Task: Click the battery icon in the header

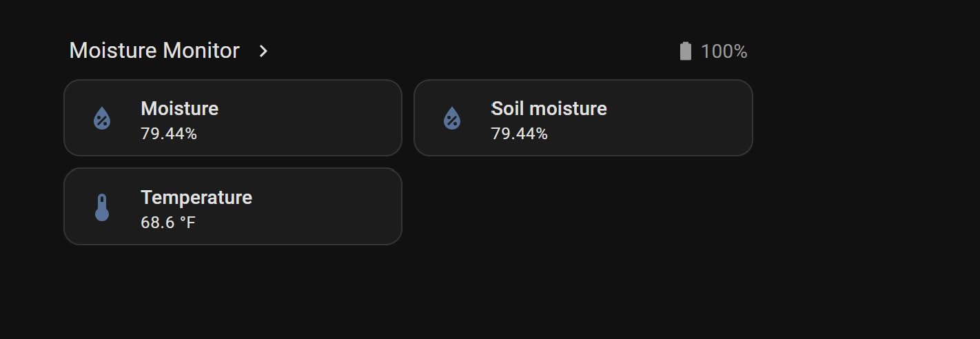Action: tap(685, 52)
